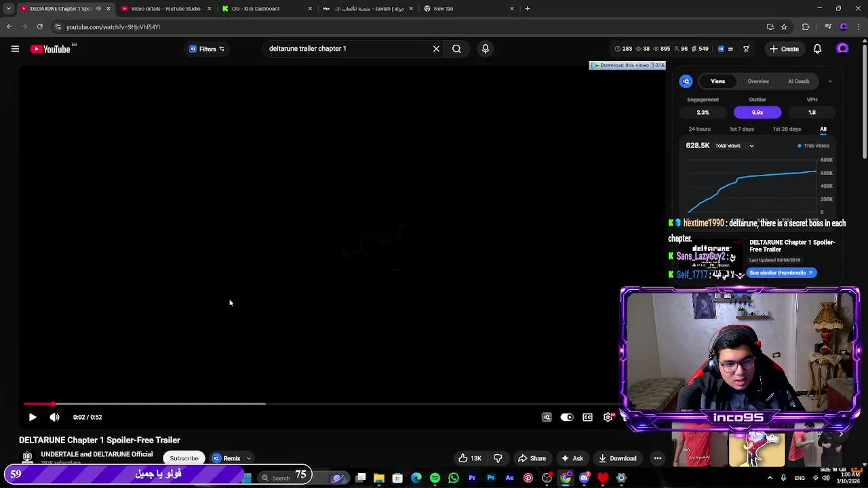Click the 1.8 VPH value
The height and width of the screenshot is (488, 868).
(812, 113)
